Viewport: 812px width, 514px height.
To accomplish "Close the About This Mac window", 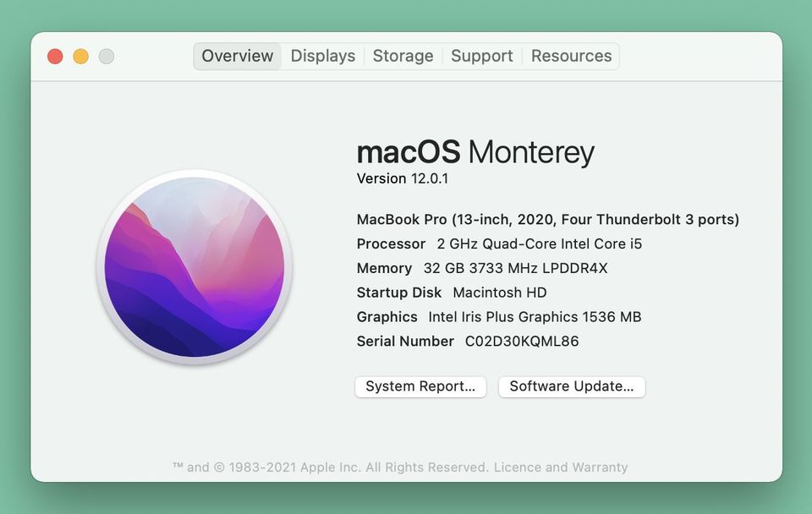I will click(x=55, y=57).
